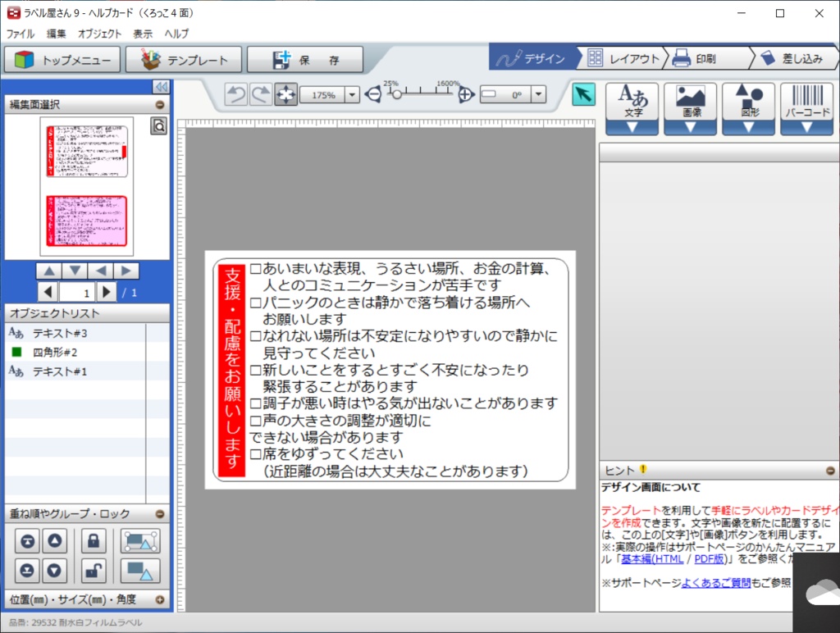Switch to the レイアウト step tab
The height and width of the screenshot is (633, 840).
(x=623, y=58)
